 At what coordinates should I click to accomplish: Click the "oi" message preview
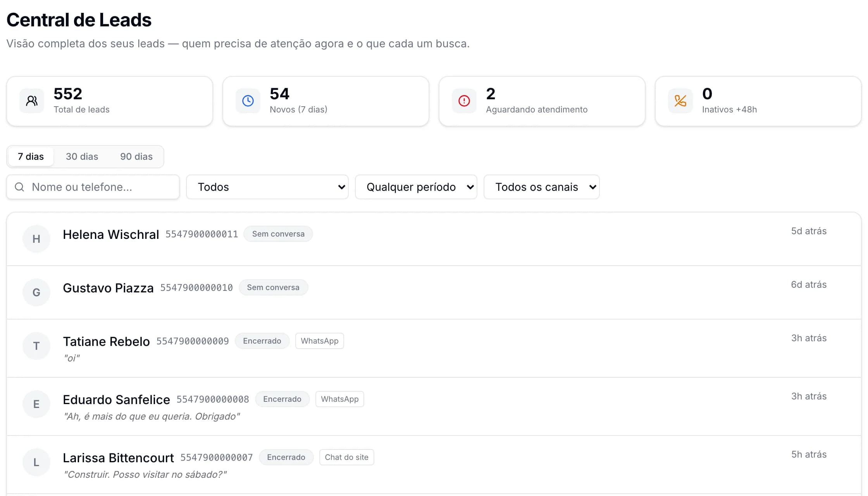(72, 358)
